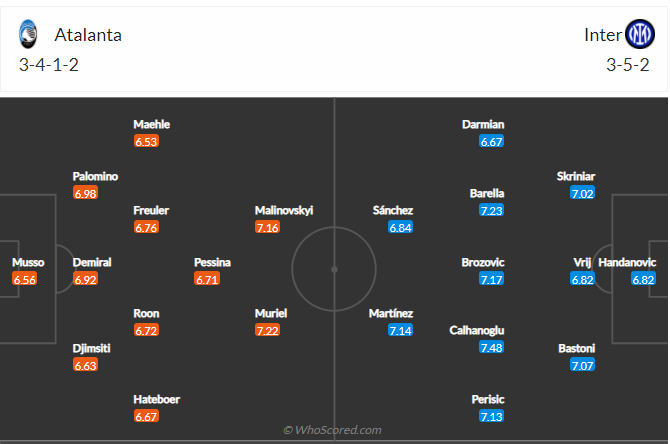Click the pitch centre spot

pos(334,269)
